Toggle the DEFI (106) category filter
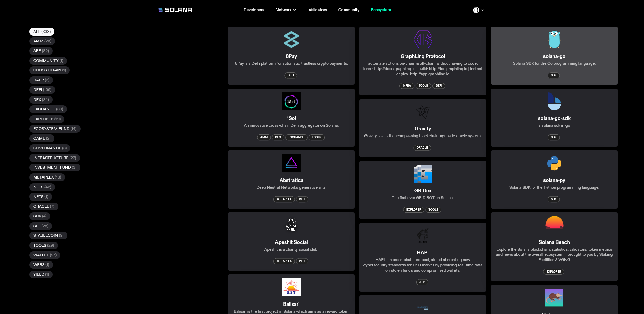Screen dimensions: 644x314 (x=42, y=90)
